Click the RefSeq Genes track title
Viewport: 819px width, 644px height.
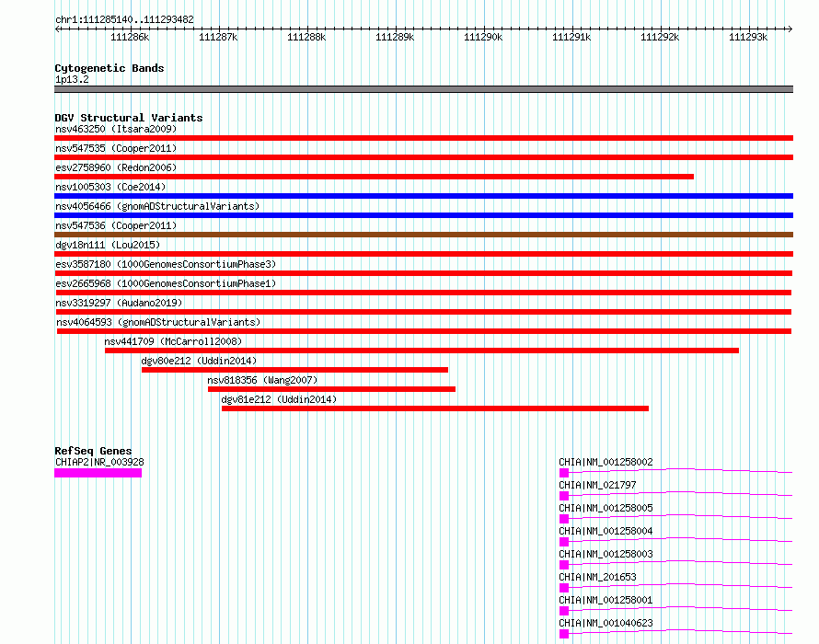(93, 451)
